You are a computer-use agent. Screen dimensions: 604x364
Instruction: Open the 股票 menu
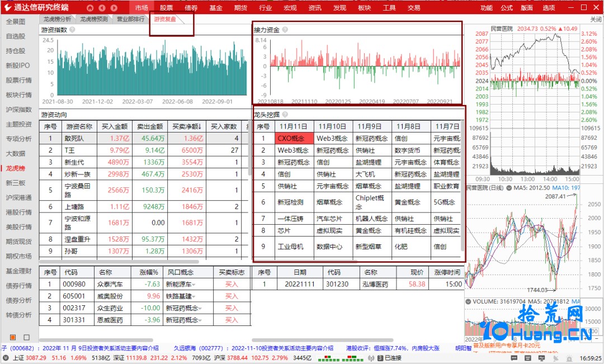[167, 8]
